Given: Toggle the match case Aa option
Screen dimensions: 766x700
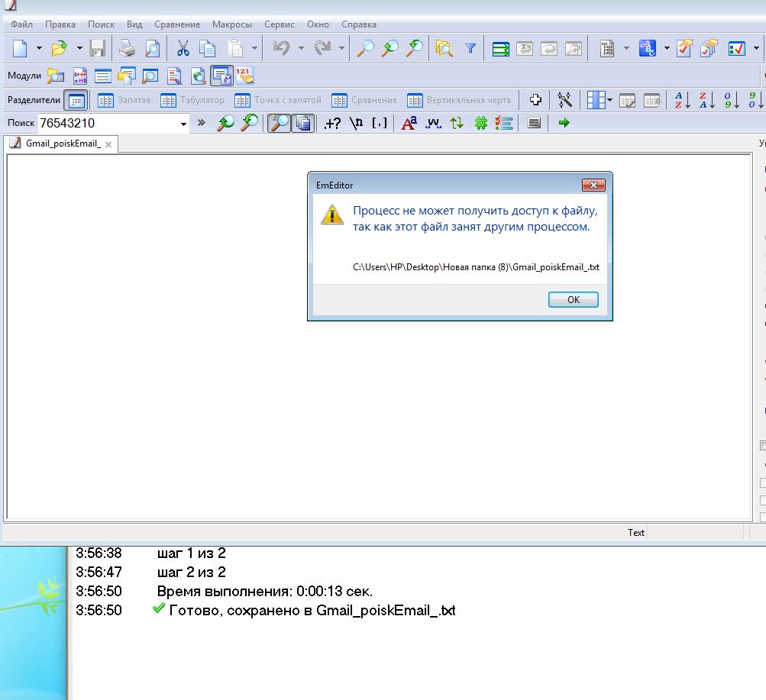Looking at the screenshot, I should [x=409, y=123].
